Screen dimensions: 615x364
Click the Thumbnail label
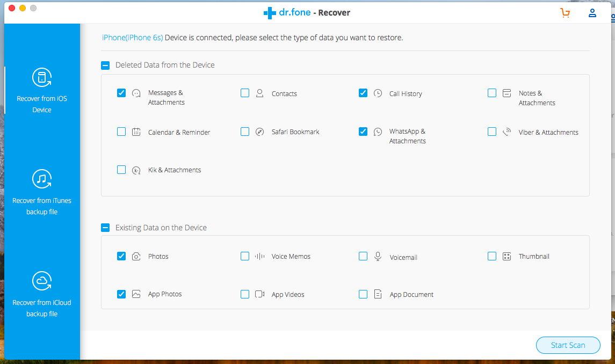click(534, 257)
